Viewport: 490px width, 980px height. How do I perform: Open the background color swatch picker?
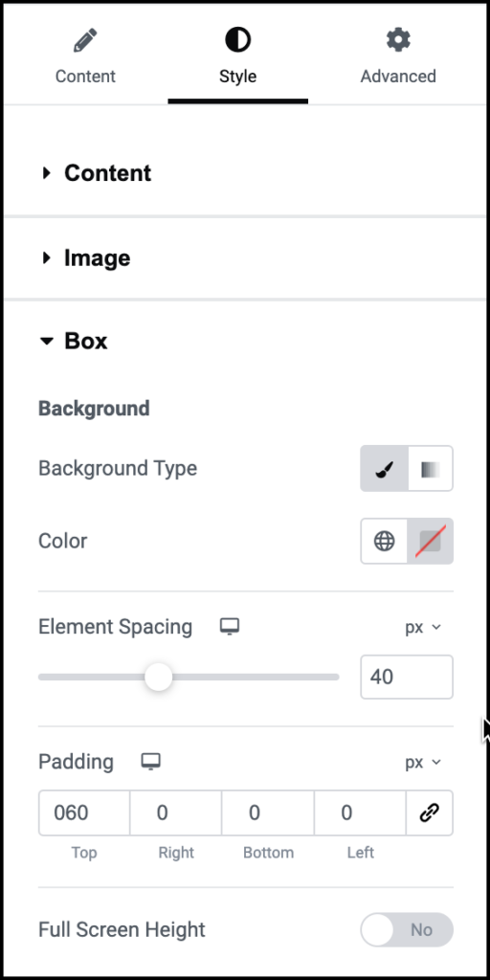point(431,542)
